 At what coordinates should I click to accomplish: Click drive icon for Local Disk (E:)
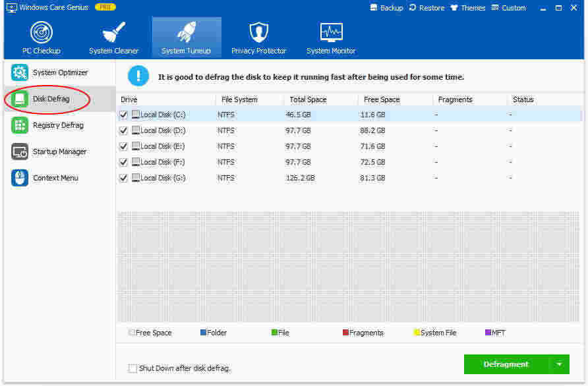[x=136, y=146]
